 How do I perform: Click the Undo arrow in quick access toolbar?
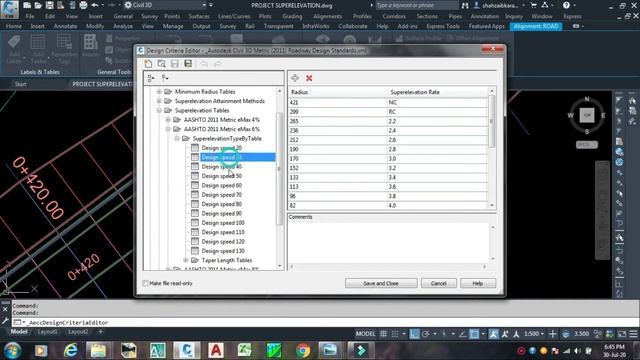pos(95,5)
